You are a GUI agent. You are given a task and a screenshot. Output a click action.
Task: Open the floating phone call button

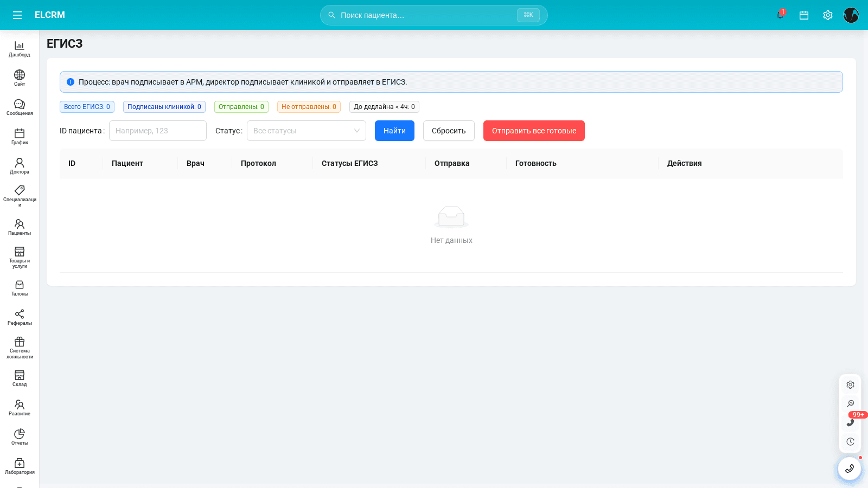point(850,468)
